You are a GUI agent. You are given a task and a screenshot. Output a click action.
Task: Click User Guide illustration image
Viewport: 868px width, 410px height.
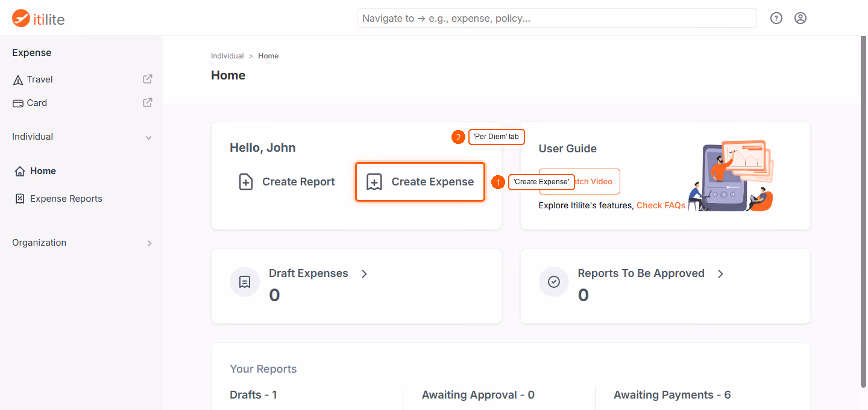(x=731, y=176)
